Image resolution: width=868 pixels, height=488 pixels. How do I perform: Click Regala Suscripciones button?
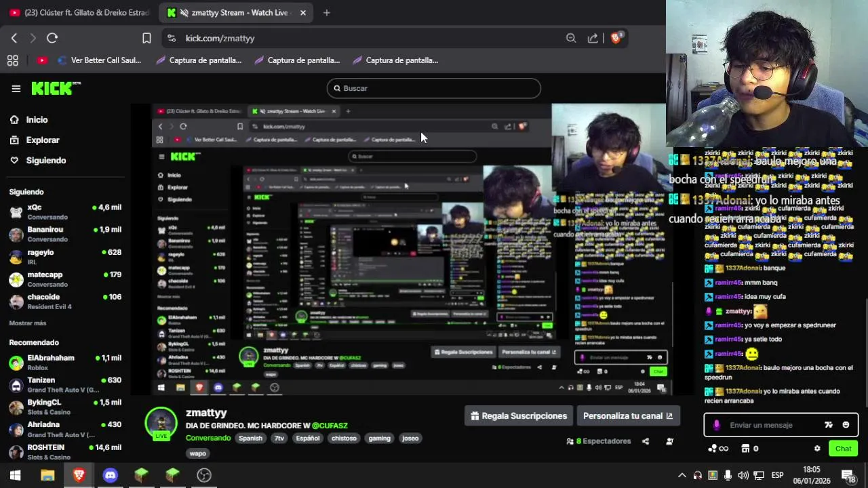click(x=519, y=416)
